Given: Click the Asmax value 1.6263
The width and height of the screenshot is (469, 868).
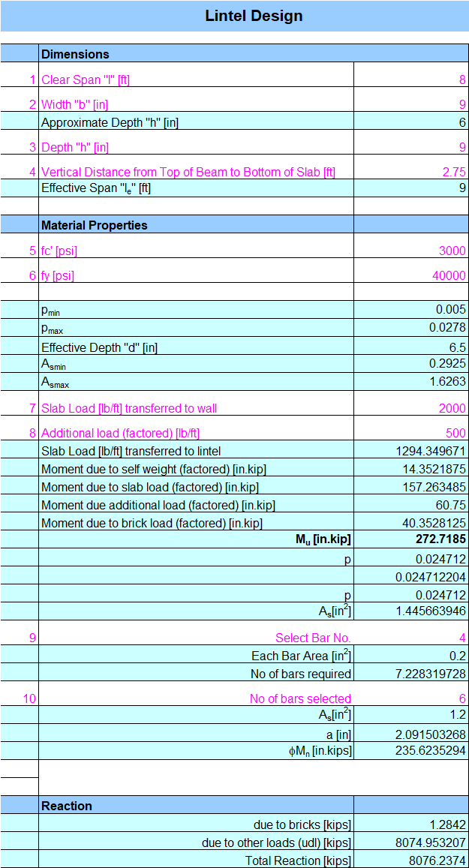Looking at the screenshot, I should point(411,382).
